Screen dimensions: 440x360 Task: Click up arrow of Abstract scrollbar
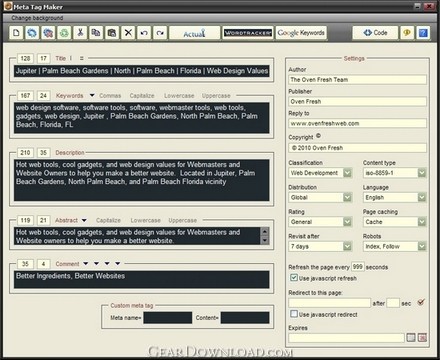coord(265,232)
